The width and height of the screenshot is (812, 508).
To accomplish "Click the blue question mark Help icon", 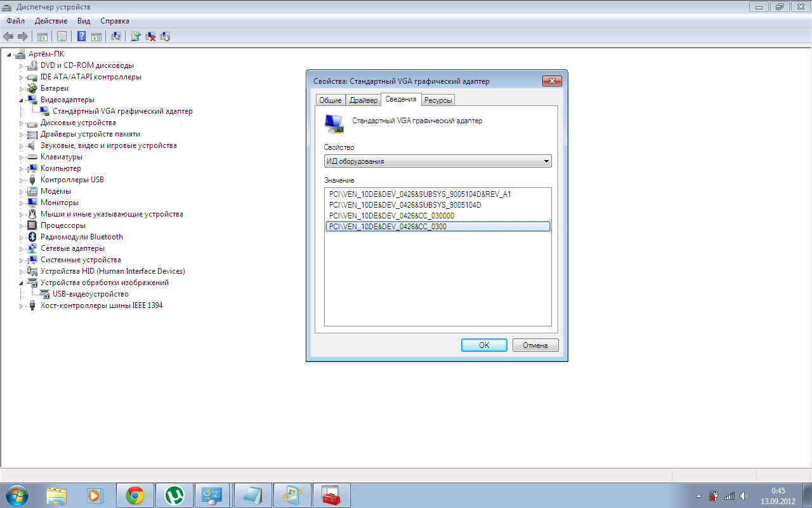I will pyautogui.click(x=81, y=36).
